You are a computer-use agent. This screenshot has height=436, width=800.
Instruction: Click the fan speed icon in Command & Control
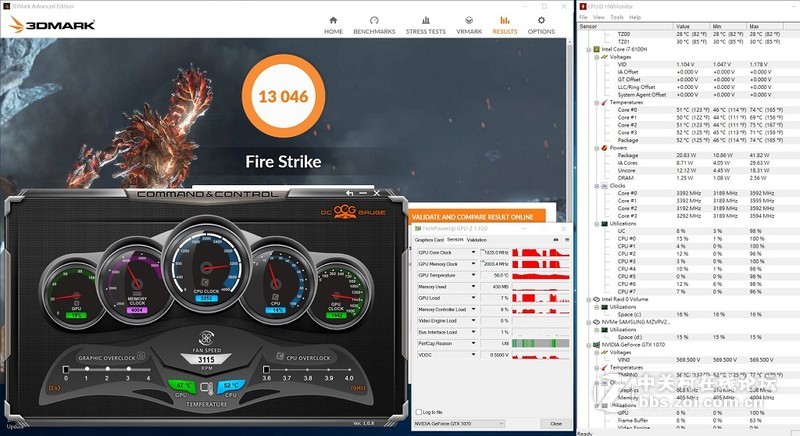[x=206, y=338]
